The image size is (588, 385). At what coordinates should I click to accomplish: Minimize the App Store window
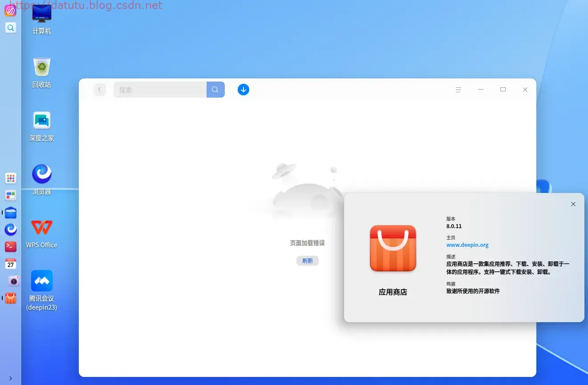[481, 90]
